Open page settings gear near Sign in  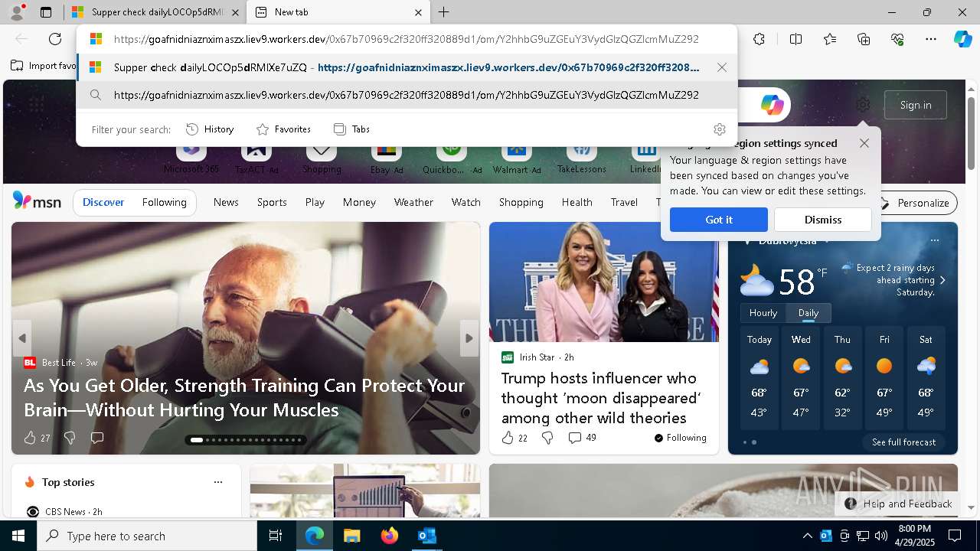pyautogui.click(x=863, y=105)
